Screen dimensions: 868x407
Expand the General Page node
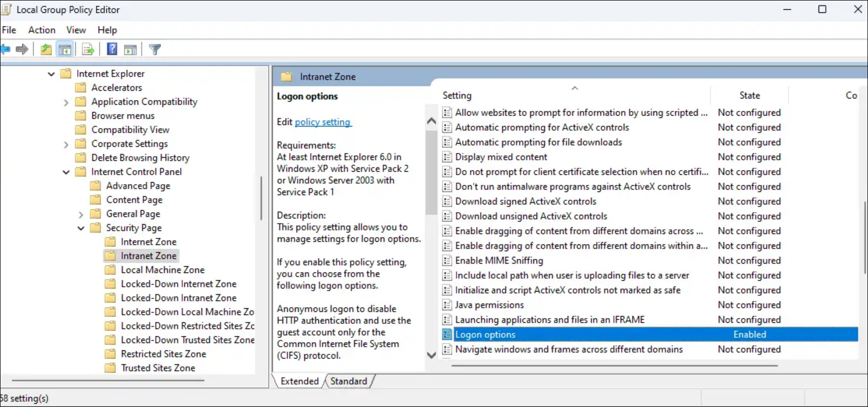(x=81, y=214)
